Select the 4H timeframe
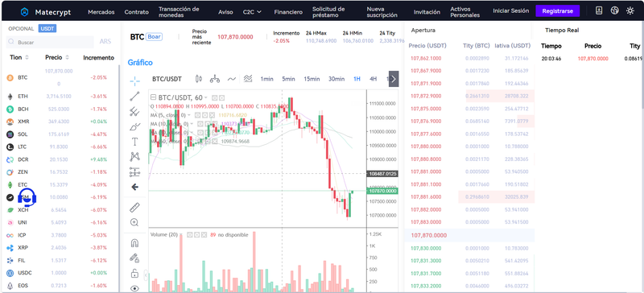This screenshot has width=644, height=293. pyautogui.click(x=373, y=79)
